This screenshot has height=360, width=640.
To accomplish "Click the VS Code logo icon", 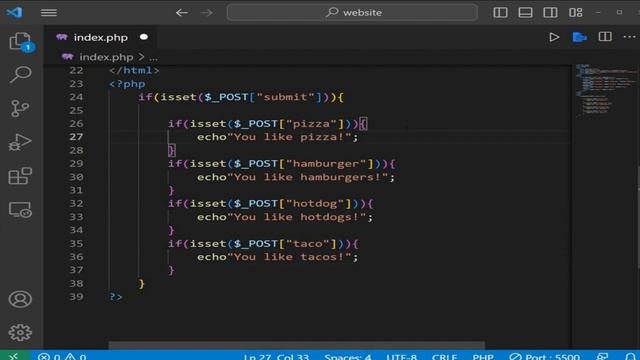I will coord(14,12).
